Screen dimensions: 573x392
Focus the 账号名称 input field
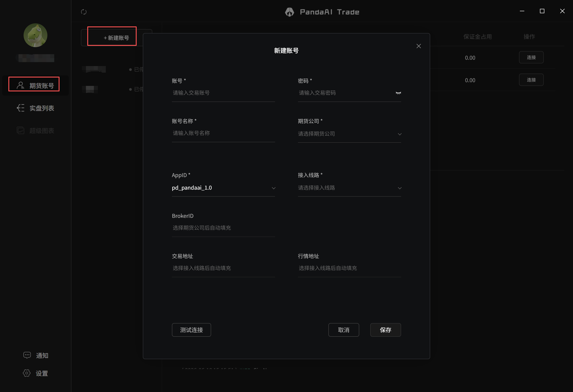coord(223,133)
